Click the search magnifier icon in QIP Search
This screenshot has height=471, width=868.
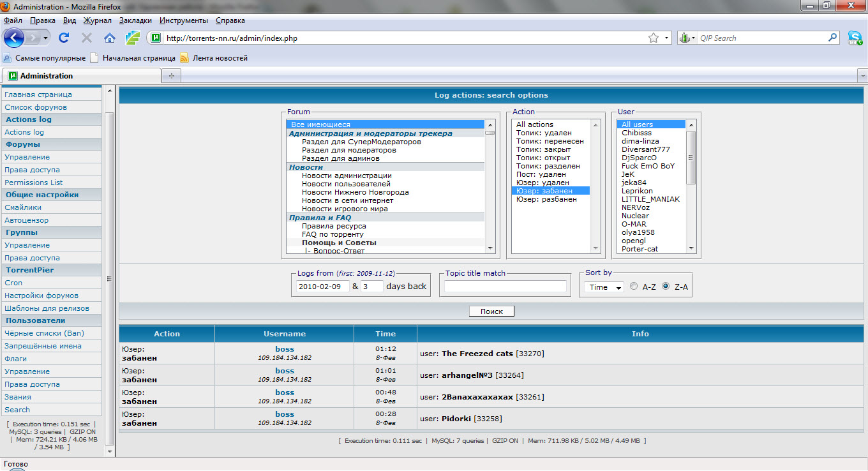coord(832,38)
